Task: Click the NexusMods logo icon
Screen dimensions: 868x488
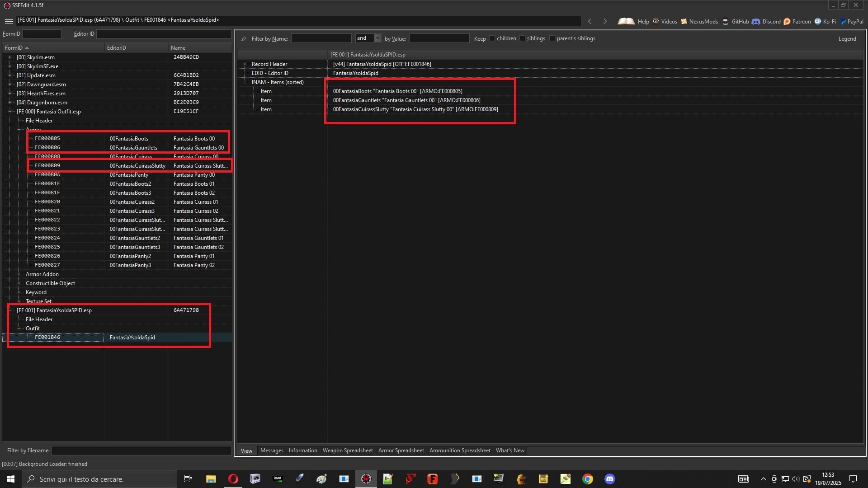Action: tap(684, 21)
